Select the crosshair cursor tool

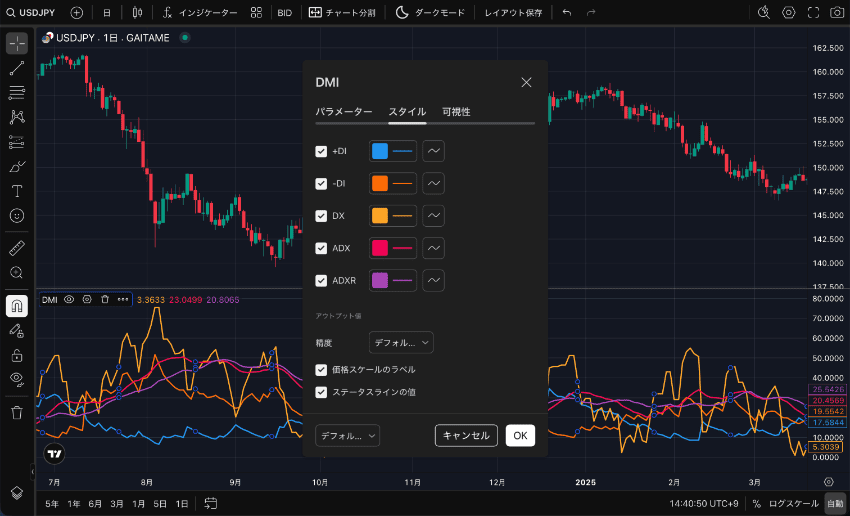point(17,43)
